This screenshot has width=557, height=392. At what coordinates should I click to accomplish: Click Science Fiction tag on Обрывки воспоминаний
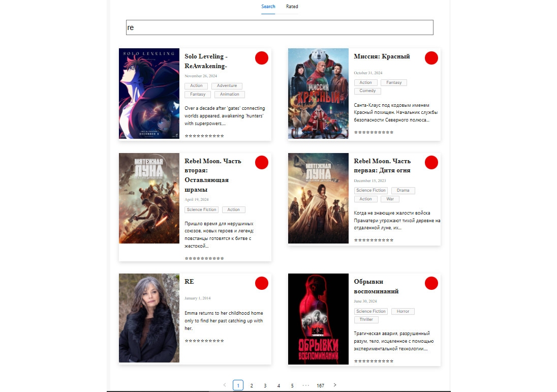[371, 311]
